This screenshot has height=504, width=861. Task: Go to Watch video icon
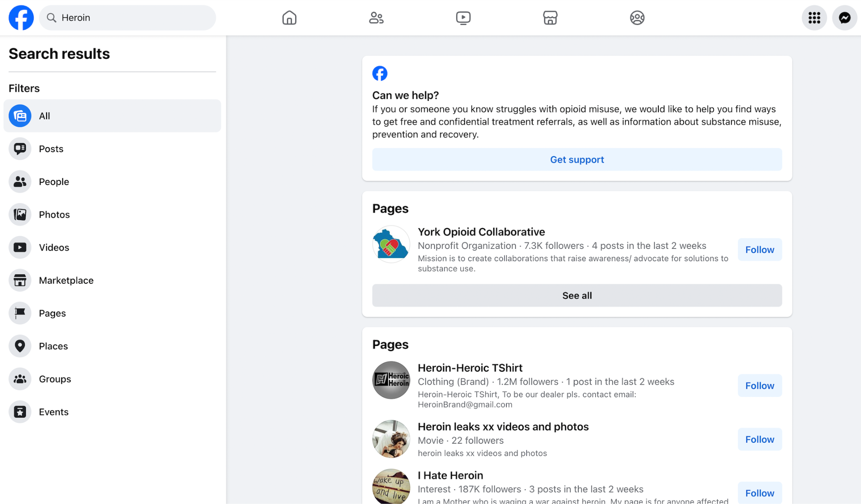click(x=463, y=18)
